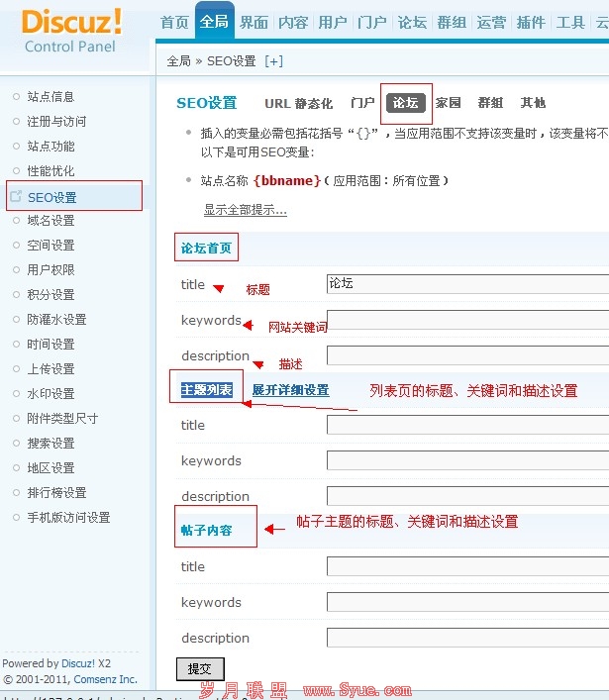609x700 pixels.
Task: Select the 家园 SEO sub-tab
Action: click(x=449, y=102)
